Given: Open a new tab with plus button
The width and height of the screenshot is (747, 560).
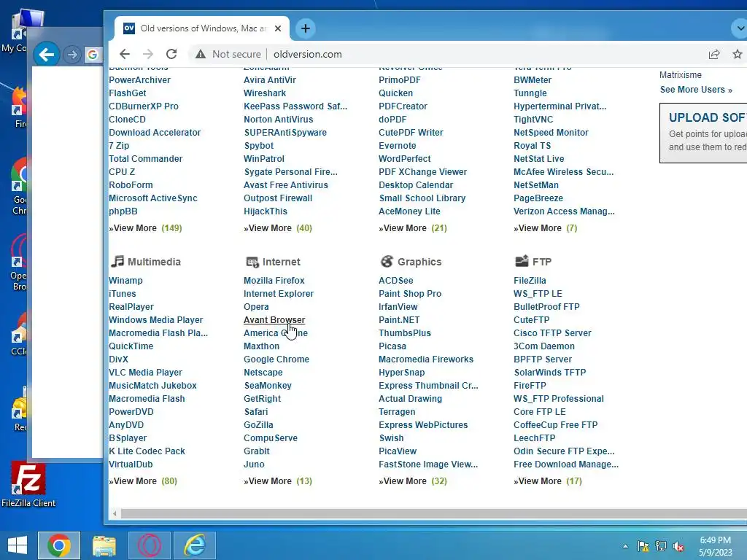Looking at the screenshot, I should (x=306, y=28).
